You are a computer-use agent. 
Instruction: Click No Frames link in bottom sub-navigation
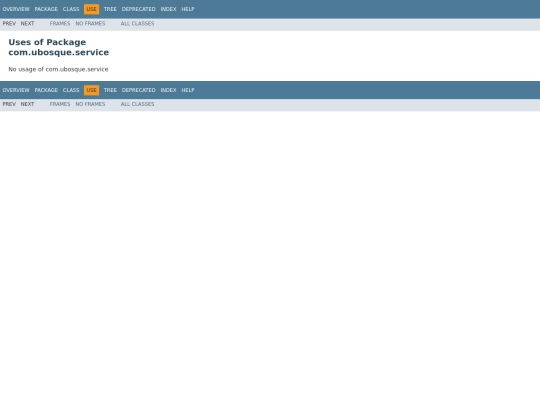point(90,104)
